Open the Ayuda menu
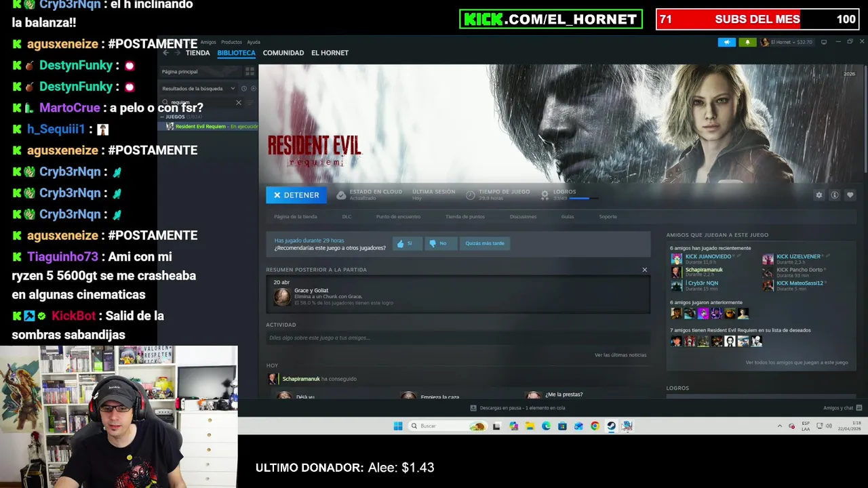Viewport: 868px width, 488px height. point(254,42)
